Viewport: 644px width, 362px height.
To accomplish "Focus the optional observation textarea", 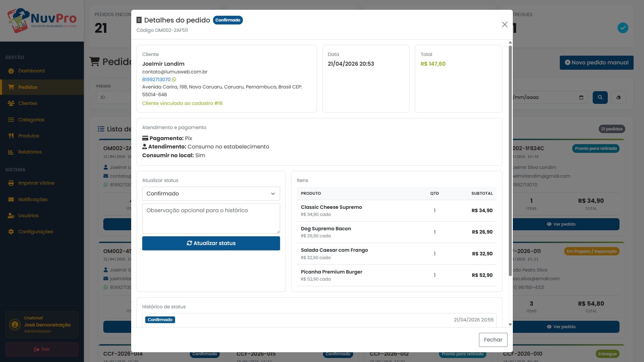I will [x=211, y=219].
